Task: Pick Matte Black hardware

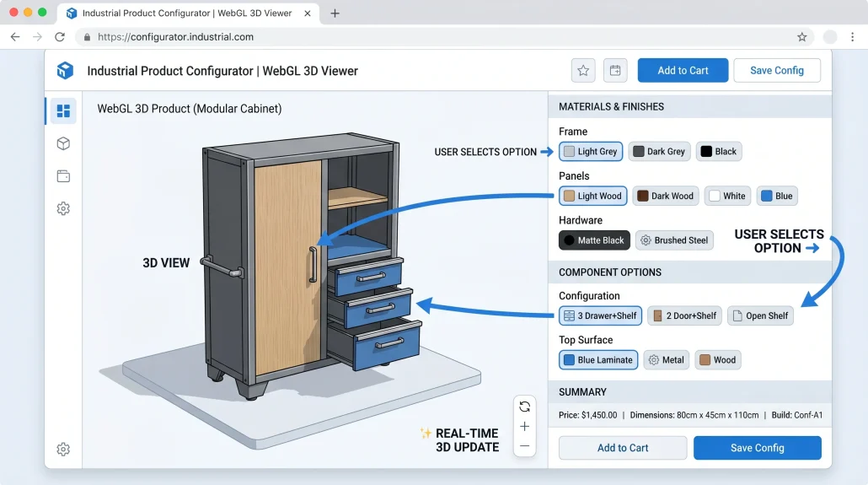Action: point(594,240)
